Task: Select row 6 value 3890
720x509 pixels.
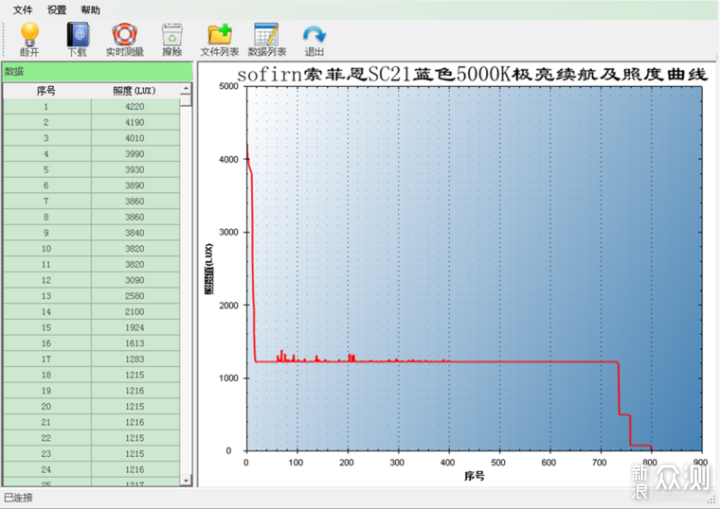Action: click(x=135, y=186)
